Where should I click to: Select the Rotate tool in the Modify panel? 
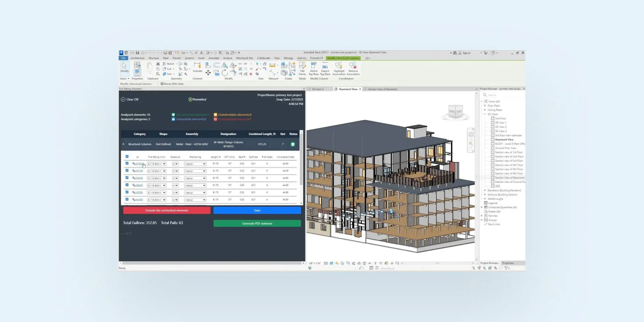click(225, 73)
